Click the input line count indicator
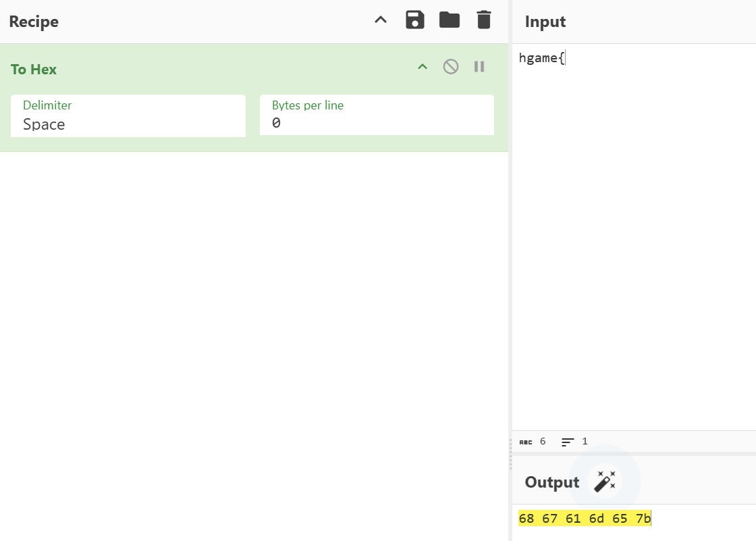 (574, 442)
